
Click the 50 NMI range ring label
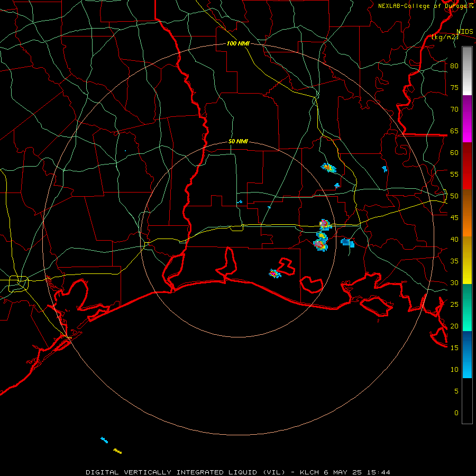238,141
